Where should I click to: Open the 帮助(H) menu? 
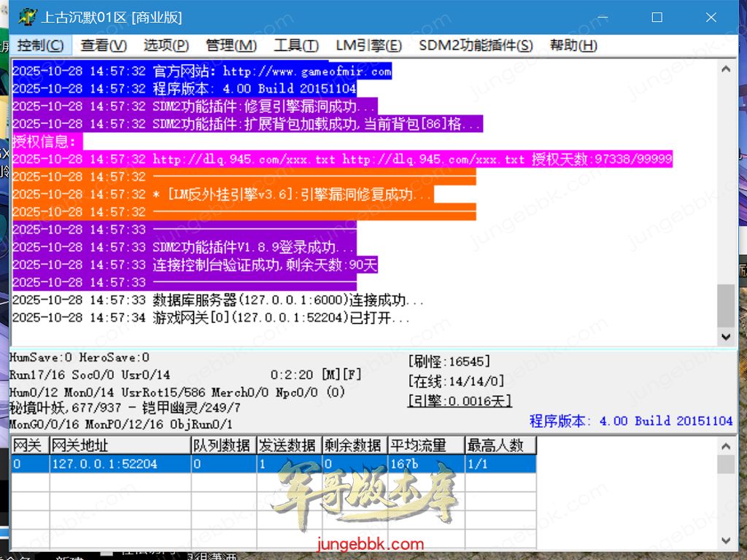point(573,45)
